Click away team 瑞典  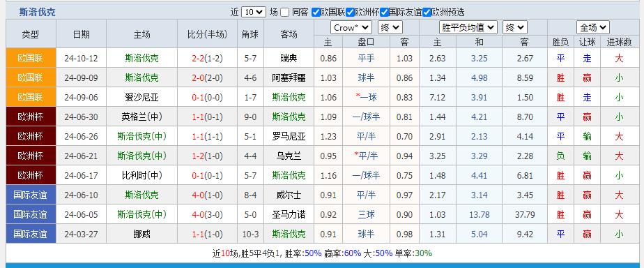pos(289,59)
